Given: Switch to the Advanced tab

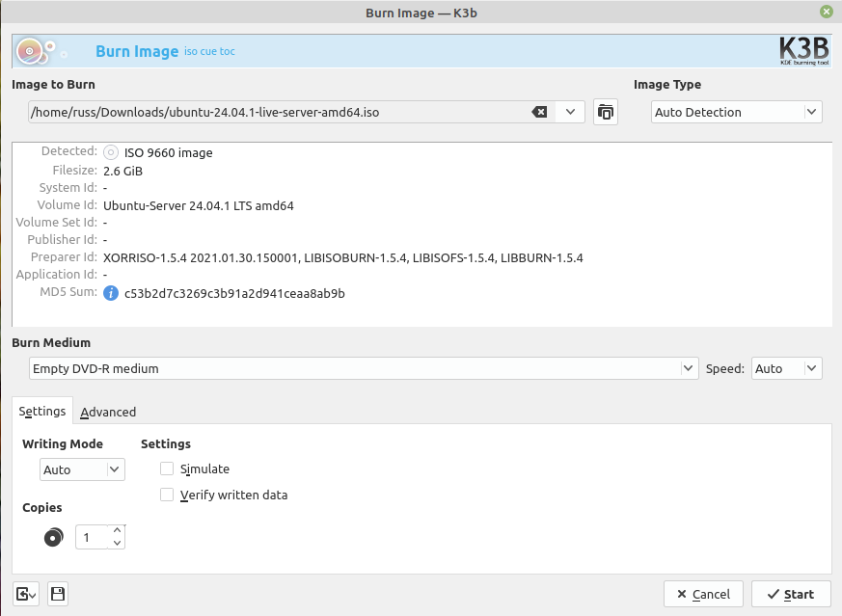Looking at the screenshot, I should pyautogui.click(x=108, y=412).
